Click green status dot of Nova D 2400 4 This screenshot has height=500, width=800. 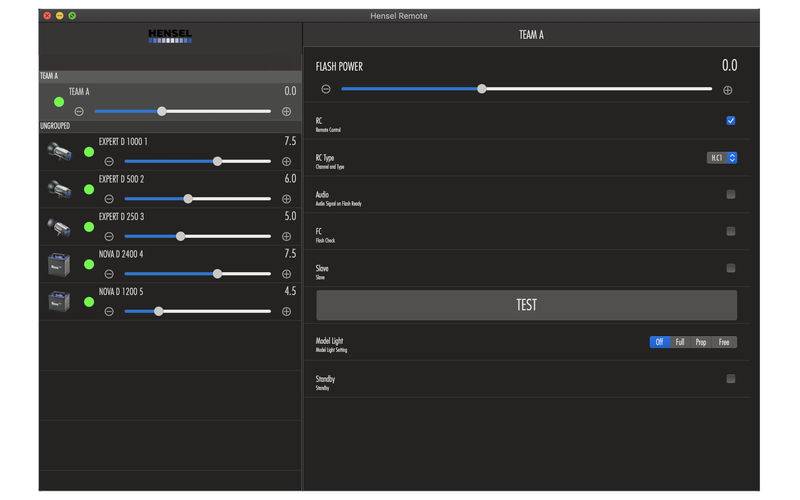pos(89,264)
